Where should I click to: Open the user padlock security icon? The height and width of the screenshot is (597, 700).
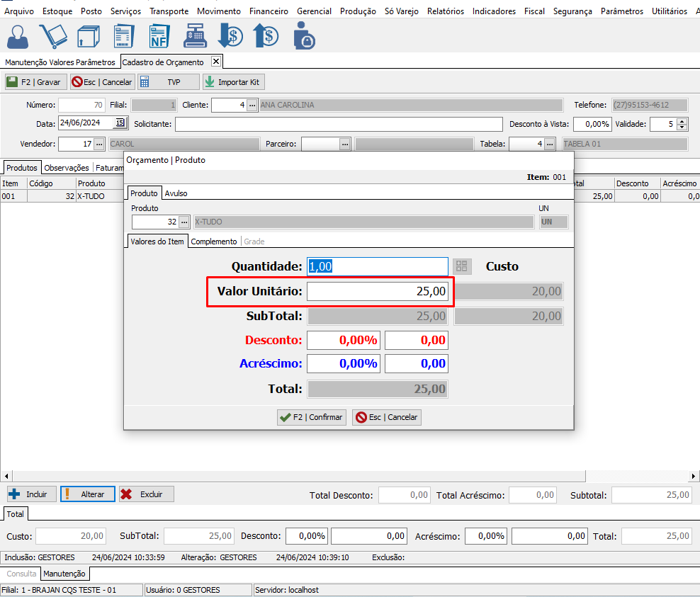[303, 35]
